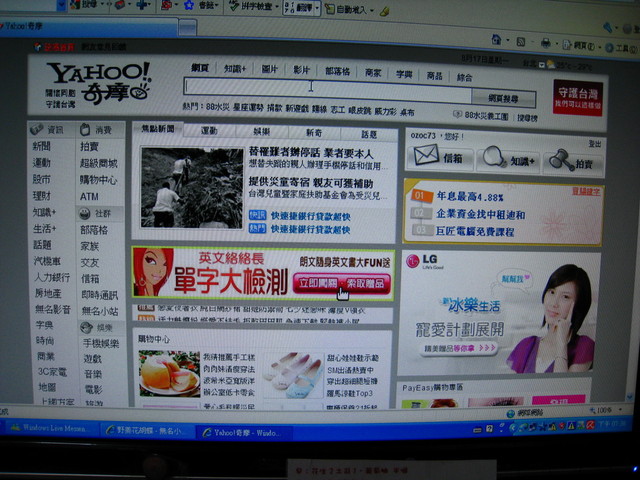The image size is (640, 480).
Task: Click the shoes product thumbnail in 購物中心
Action: point(293,376)
